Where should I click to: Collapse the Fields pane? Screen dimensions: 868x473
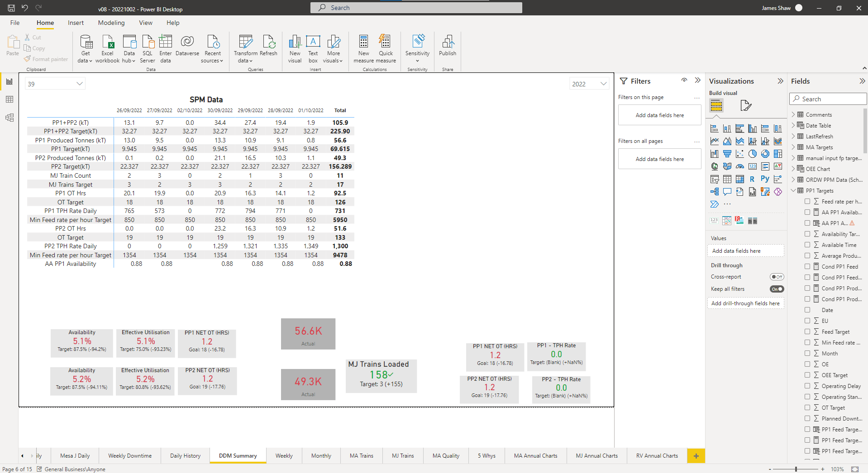click(862, 81)
